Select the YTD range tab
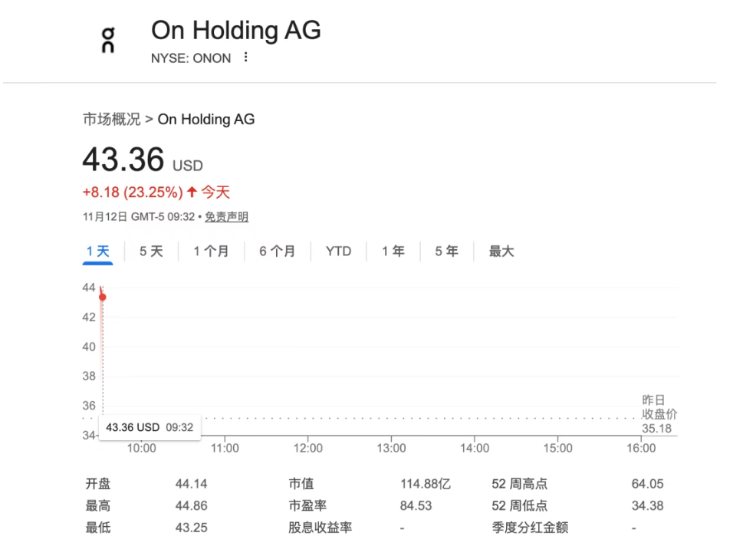Image resolution: width=756 pixels, height=546 pixels. (x=338, y=252)
